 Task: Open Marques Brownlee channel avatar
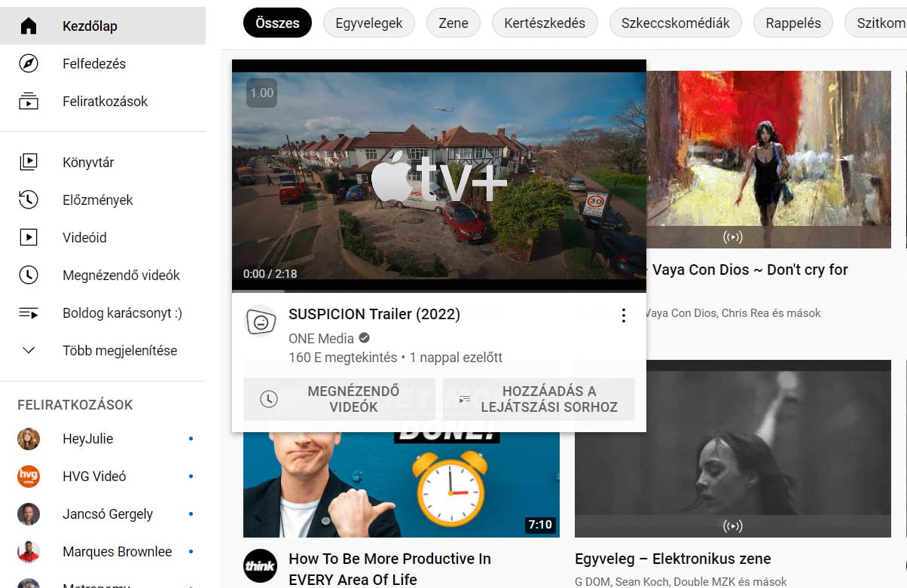point(29,551)
